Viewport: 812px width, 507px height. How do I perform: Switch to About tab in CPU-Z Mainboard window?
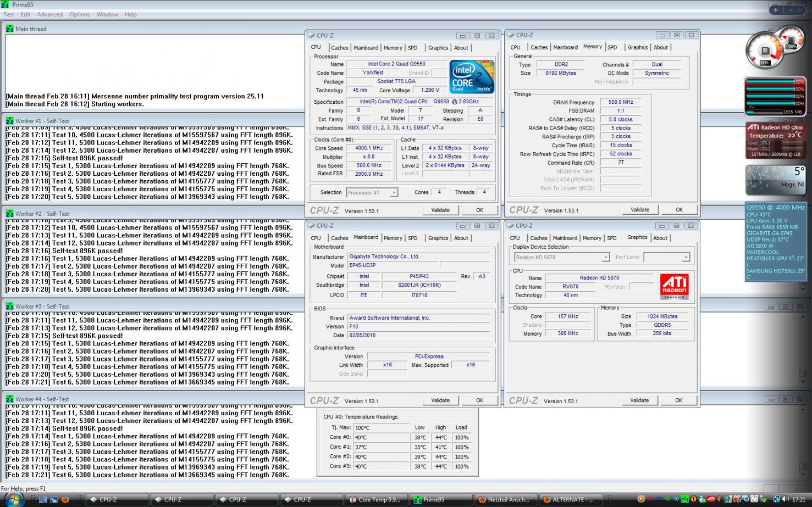click(461, 238)
